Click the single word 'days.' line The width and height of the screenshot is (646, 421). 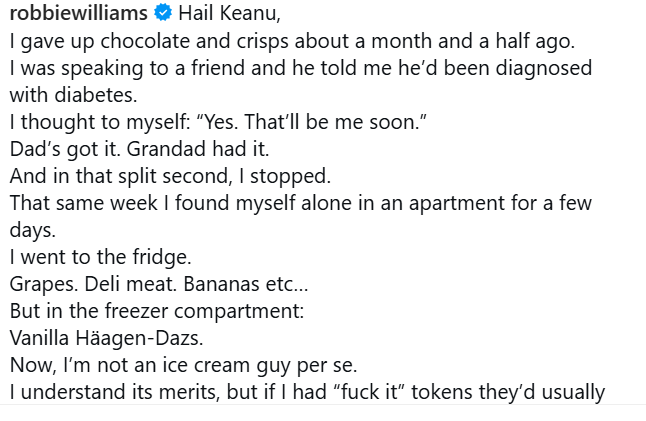[33, 230]
